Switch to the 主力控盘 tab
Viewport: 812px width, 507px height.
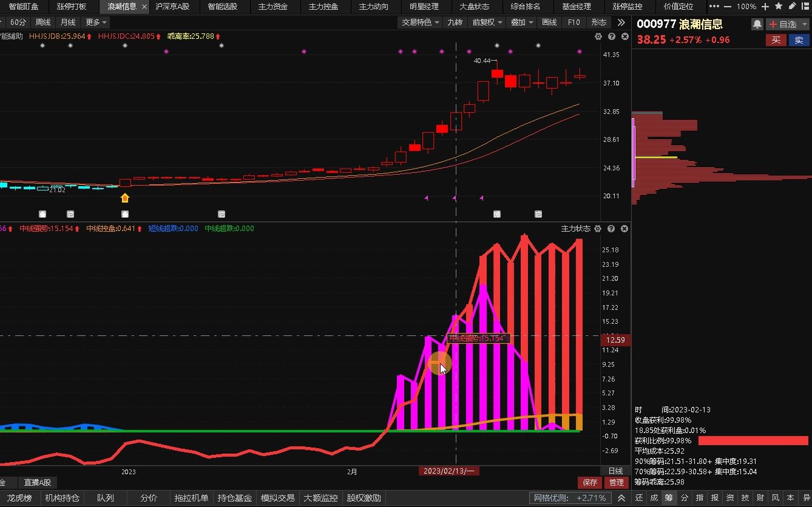point(323,7)
